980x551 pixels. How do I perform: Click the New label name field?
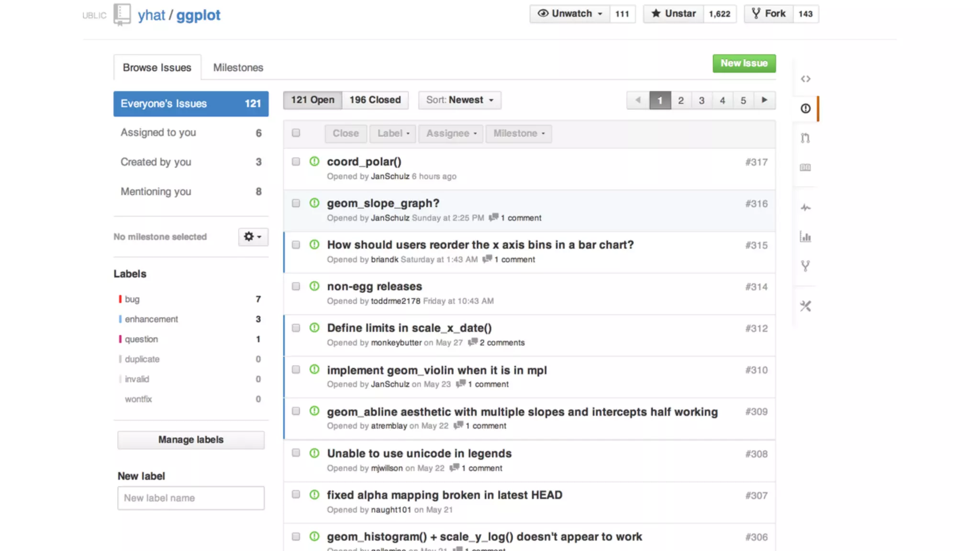click(190, 498)
